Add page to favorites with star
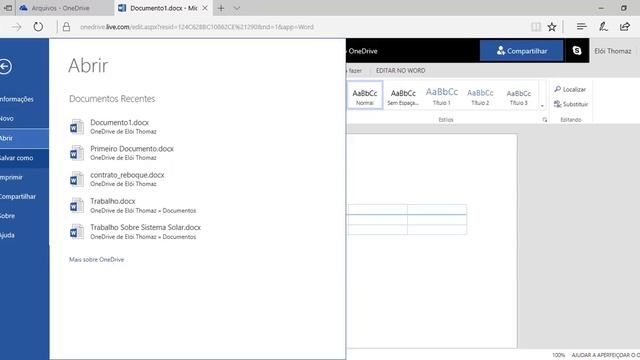 click(552, 27)
